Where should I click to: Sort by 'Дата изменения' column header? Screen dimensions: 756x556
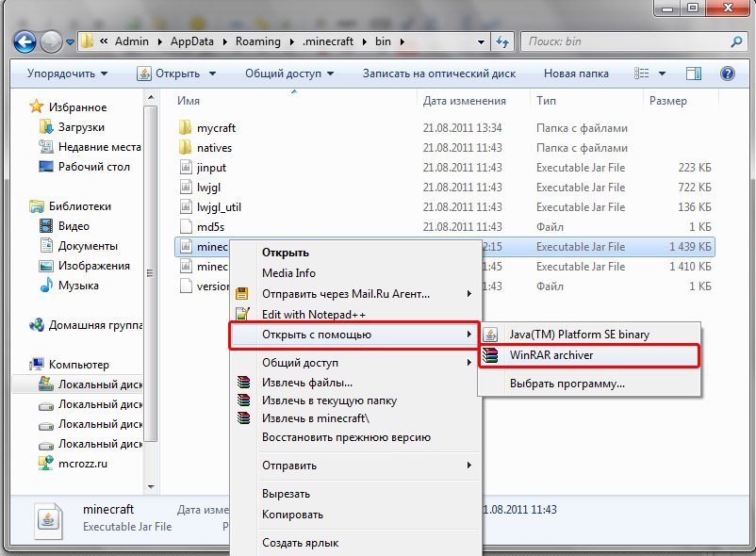click(x=465, y=101)
